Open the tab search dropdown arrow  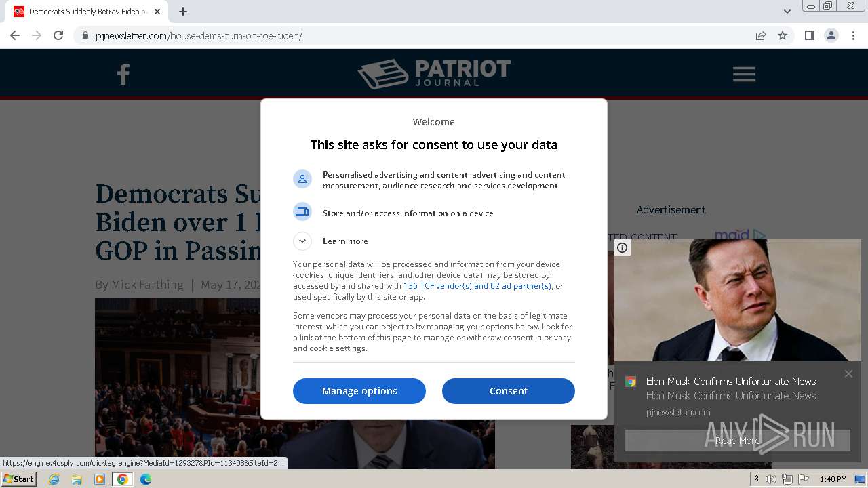pos(787,12)
